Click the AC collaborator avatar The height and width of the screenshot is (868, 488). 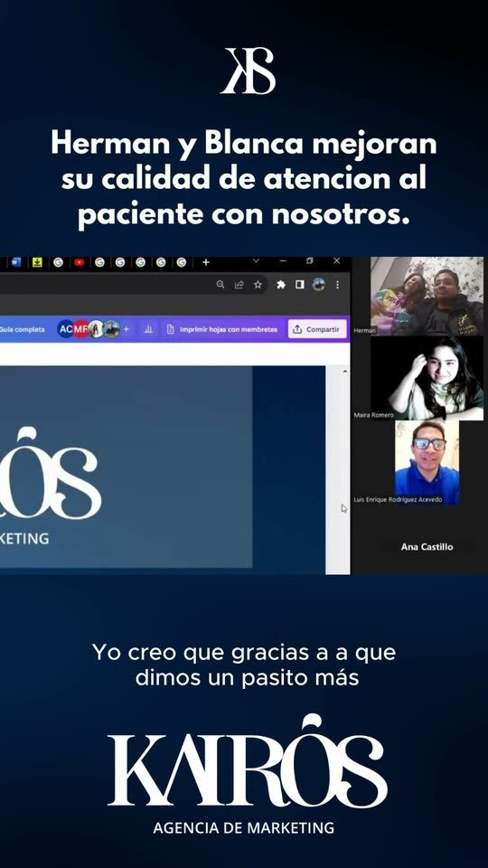[x=65, y=329]
